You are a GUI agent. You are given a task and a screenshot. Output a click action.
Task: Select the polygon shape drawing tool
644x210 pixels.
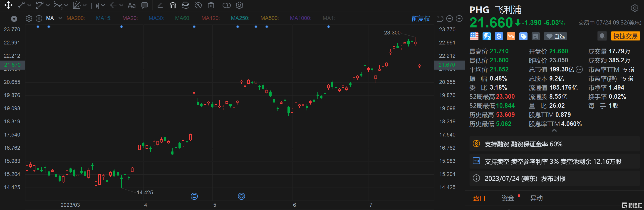[40, 5]
